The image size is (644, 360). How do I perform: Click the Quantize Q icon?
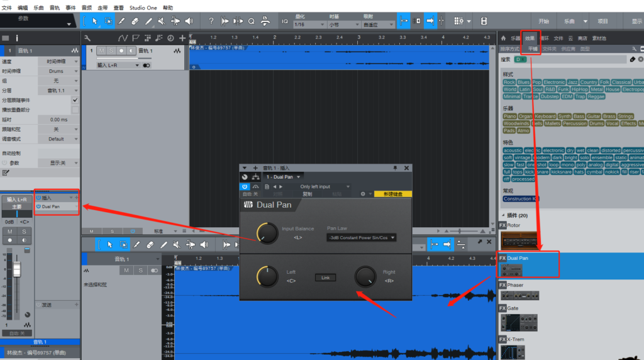pyautogui.click(x=252, y=21)
